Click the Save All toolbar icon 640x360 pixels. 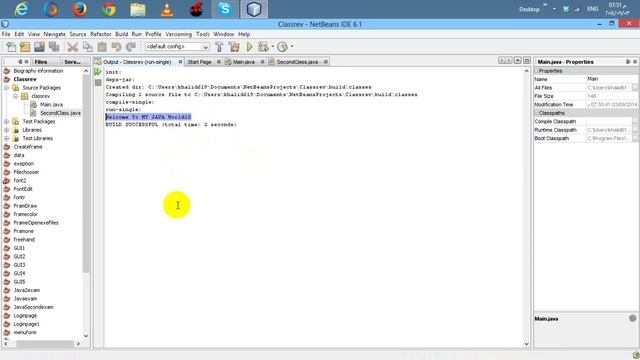pos(54,47)
